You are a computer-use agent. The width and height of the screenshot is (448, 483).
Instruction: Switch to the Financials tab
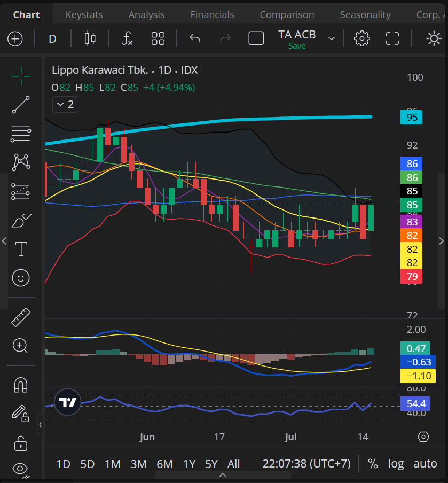(212, 14)
